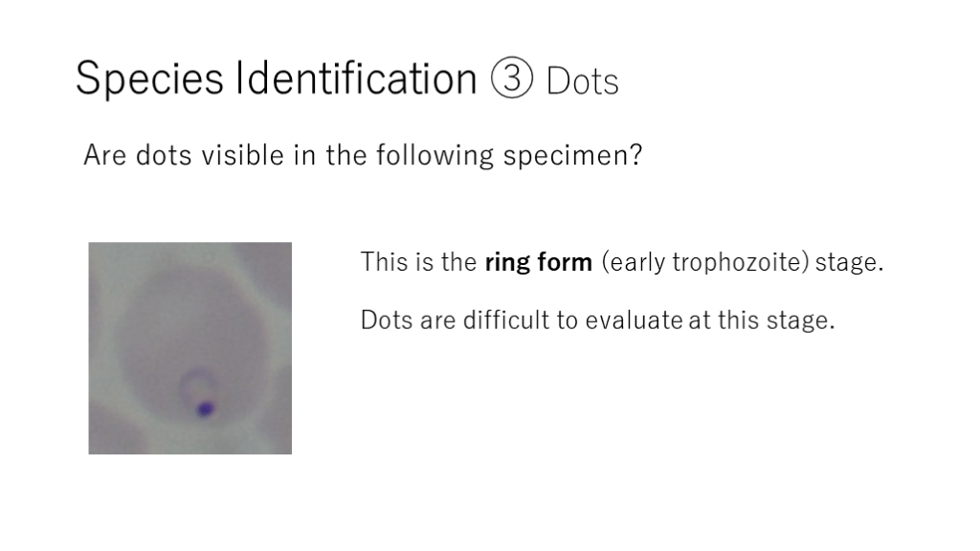Viewport: 980px width, 551px height.
Task: Click the word "evaluate" in second sentence
Action: click(634, 320)
